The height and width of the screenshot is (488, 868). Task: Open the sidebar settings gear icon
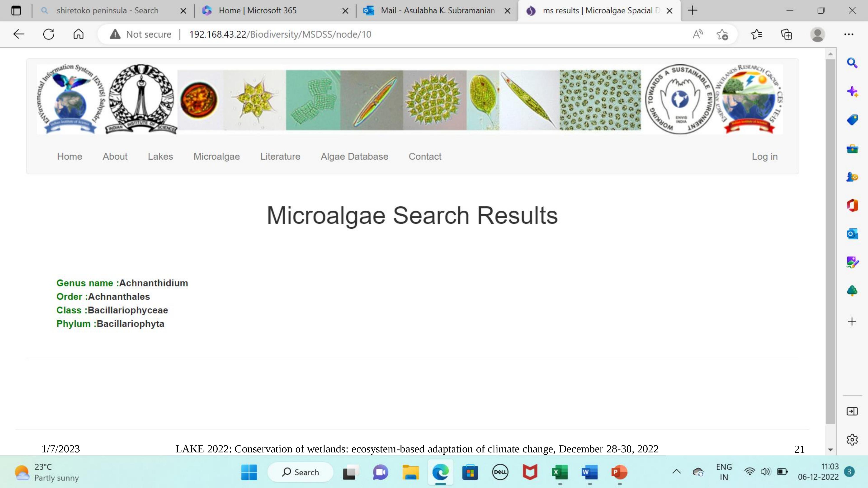[852, 439]
